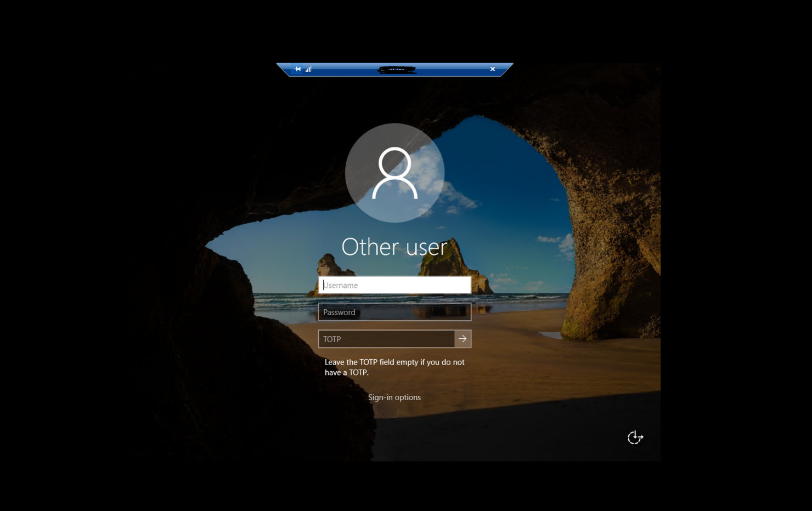Click the user avatar circle
Viewport: 812px width, 511px height.
coord(394,172)
